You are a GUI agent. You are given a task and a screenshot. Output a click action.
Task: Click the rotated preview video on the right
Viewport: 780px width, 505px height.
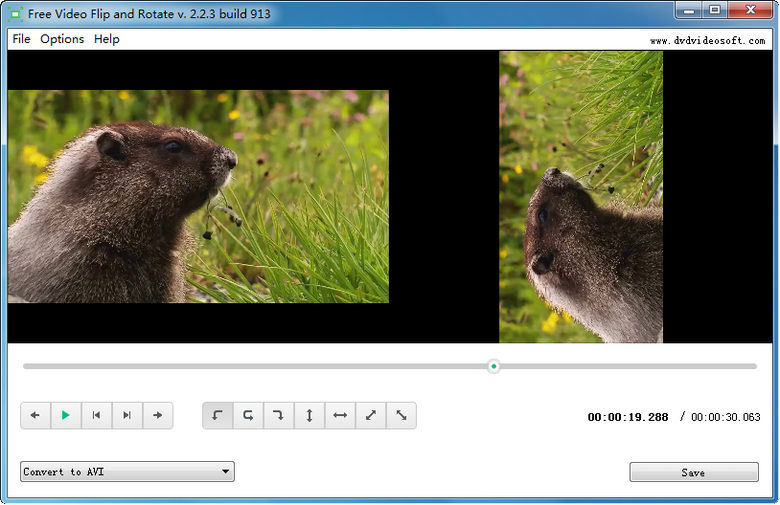[x=581, y=197]
